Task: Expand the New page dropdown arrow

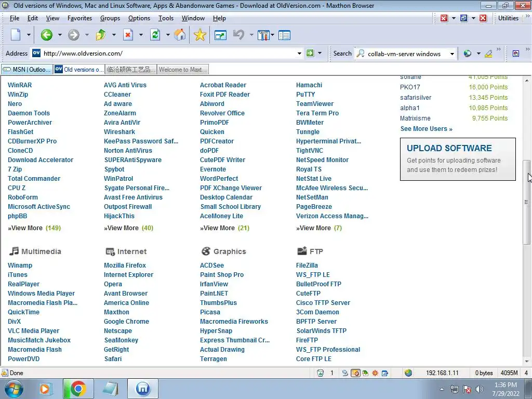Action: click(29, 35)
